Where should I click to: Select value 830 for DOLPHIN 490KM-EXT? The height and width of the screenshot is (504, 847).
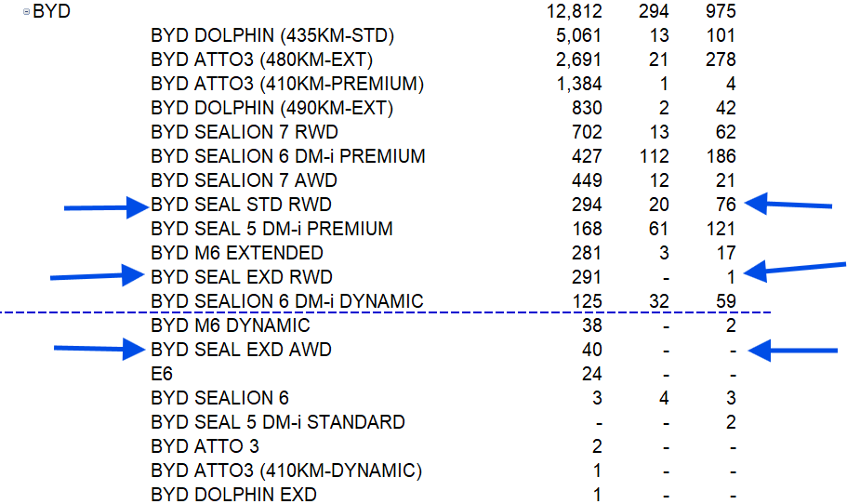pyautogui.click(x=587, y=108)
